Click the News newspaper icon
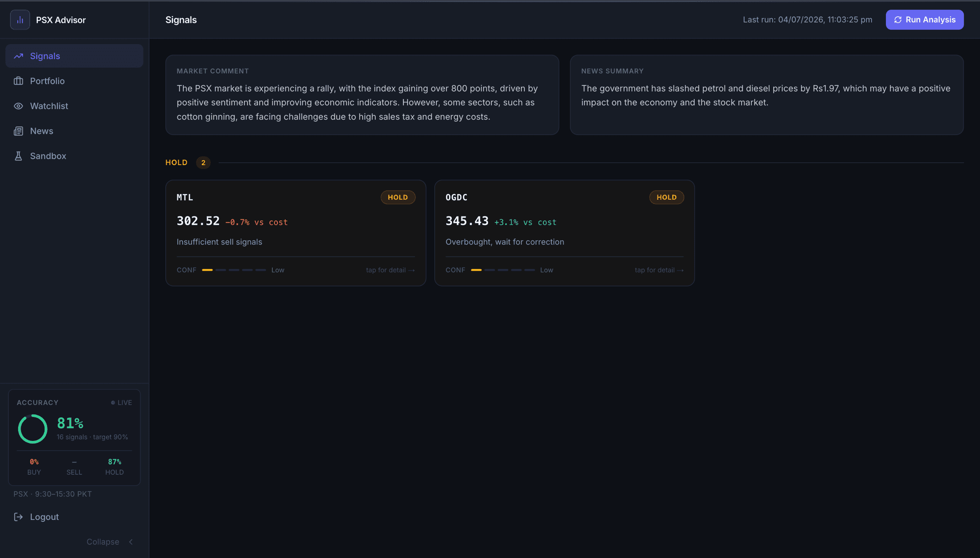The height and width of the screenshot is (558, 980). (x=19, y=131)
